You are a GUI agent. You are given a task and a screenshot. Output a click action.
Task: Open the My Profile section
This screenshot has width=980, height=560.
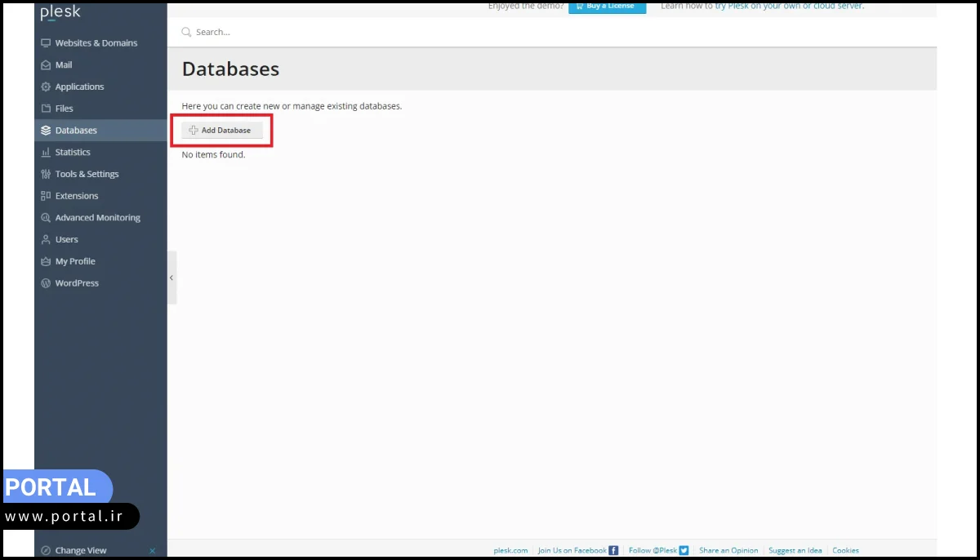pos(74,260)
